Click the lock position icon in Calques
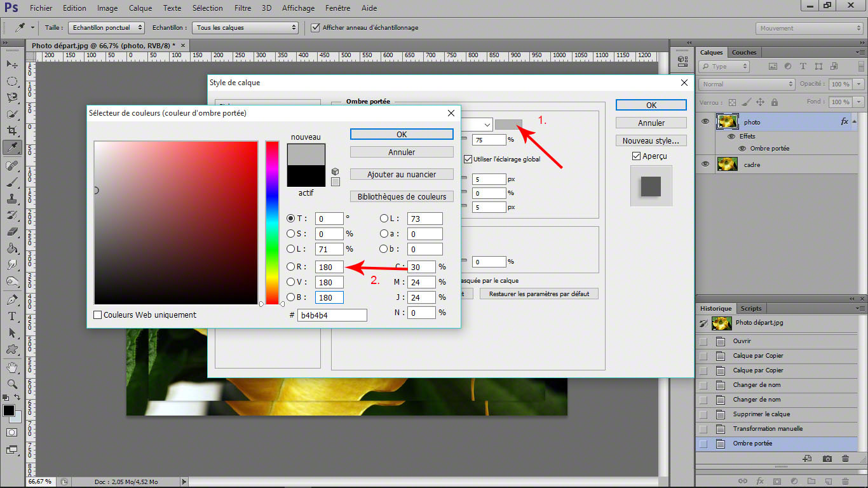The height and width of the screenshot is (488, 868). [x=761, y=102]
